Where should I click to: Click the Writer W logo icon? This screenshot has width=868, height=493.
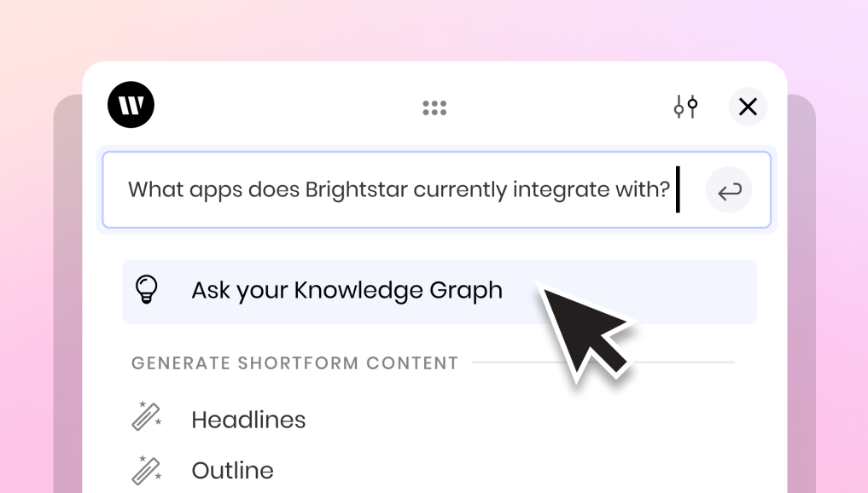[131, 105]
